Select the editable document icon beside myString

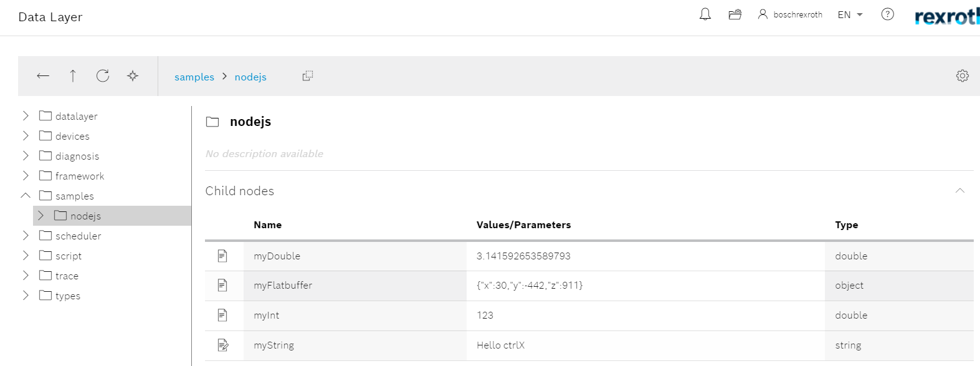[x=224, y=345]
